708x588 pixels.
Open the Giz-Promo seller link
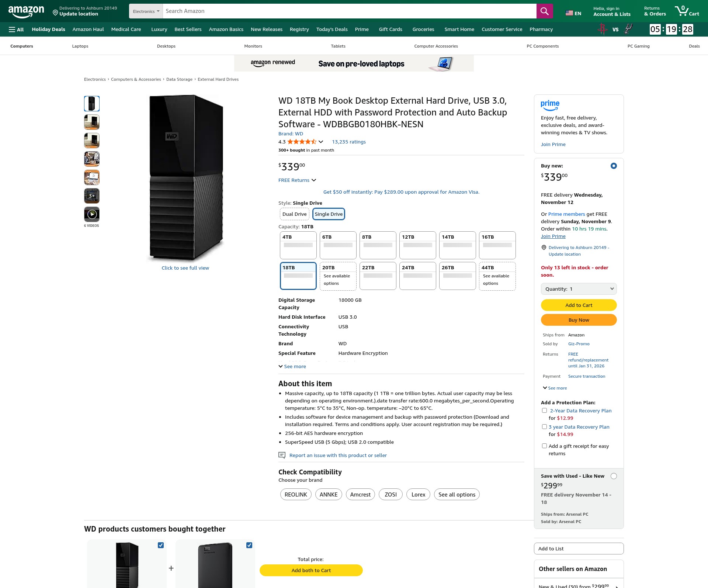pos(579,344)
